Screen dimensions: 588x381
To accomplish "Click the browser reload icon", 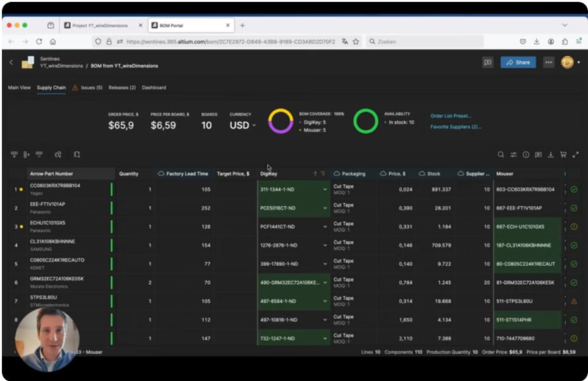I will (39, 42).
